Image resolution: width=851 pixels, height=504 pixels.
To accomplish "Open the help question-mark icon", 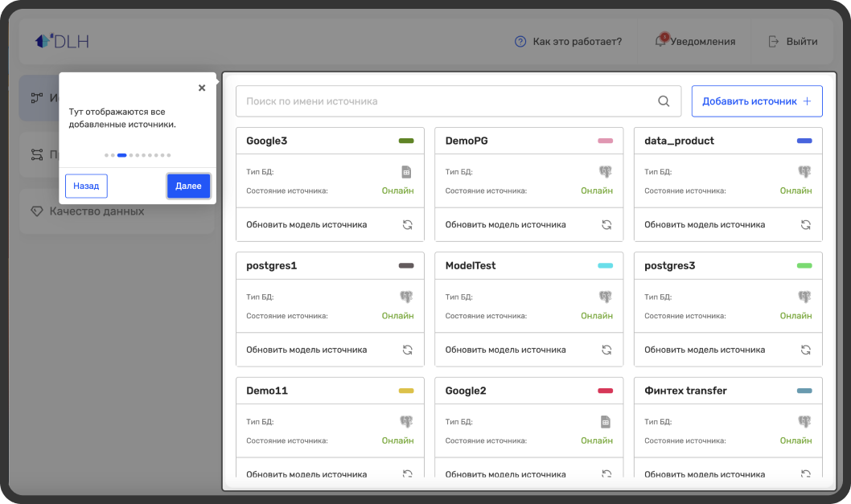I will 520,42.
